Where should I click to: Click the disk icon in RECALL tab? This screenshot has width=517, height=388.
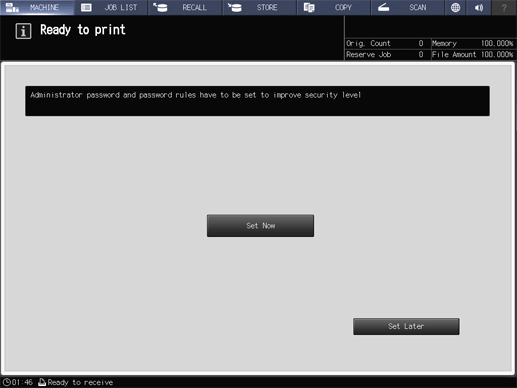click(x=161, y=7)
